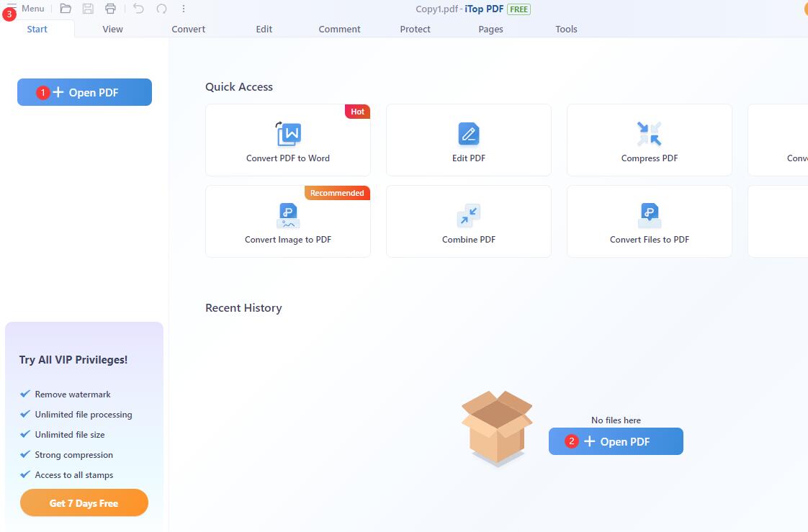Click the open file folder icon
The image size is (808, 532).
66,9
